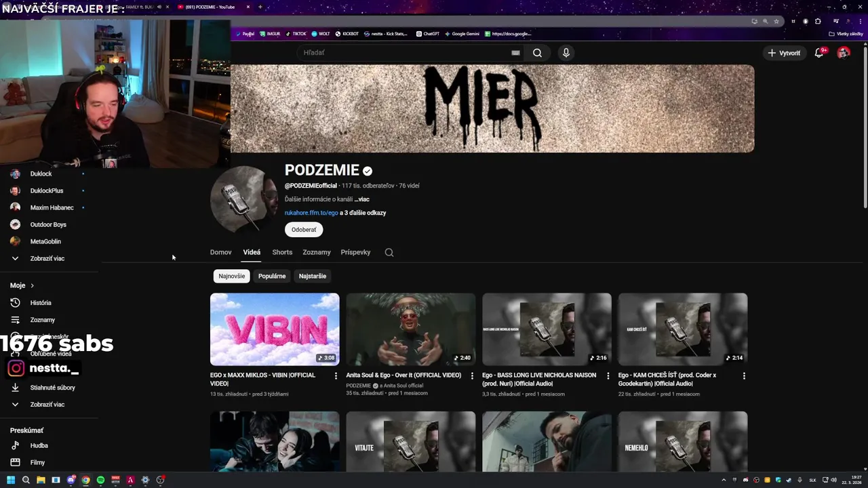Open BASS LONG LIVE NICHOLAS NAISON thumbnail
868x488 pixels.
547,329
